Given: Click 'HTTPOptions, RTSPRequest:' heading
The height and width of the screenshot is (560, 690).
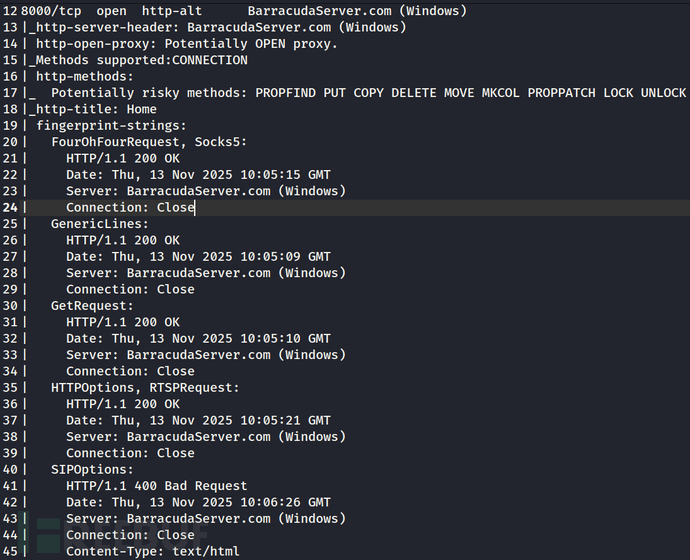Looking at the screenshot, I should (x=145, y=387).
